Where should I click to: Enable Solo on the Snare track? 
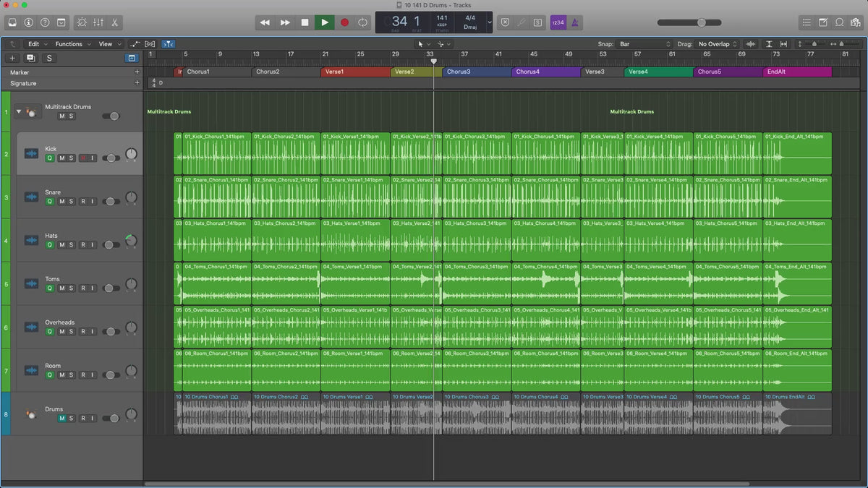click(71, 202)
